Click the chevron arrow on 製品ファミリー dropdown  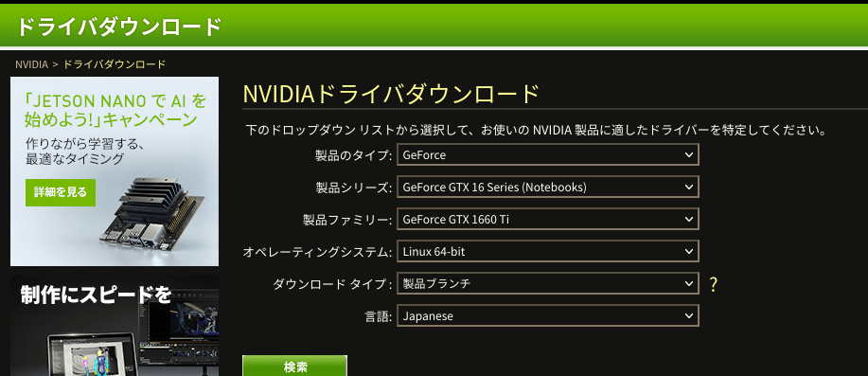pos(689,220)
